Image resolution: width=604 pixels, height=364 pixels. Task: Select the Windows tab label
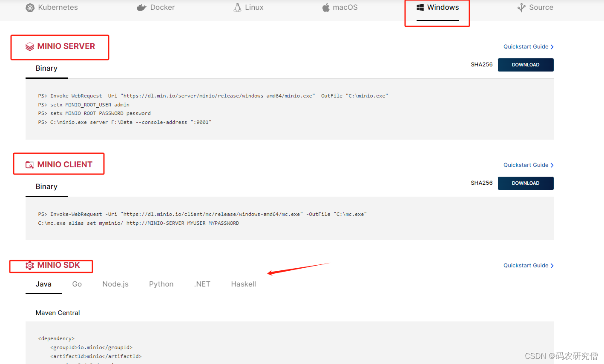[x=443, y=7]
